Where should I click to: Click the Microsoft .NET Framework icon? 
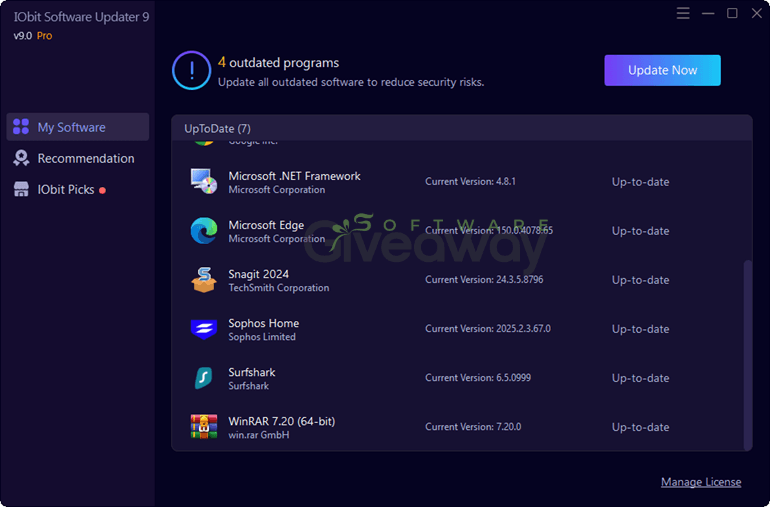(x=204, y=181)
